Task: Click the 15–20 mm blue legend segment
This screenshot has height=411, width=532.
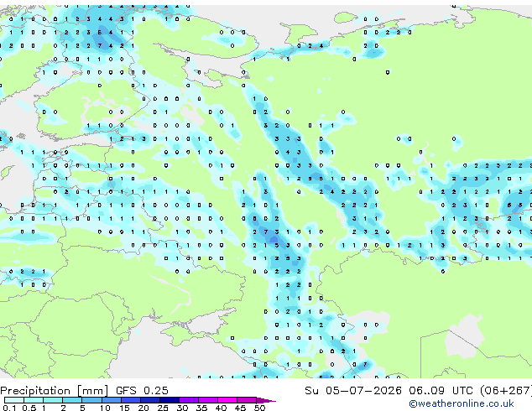Action: [x=130, y=400]
